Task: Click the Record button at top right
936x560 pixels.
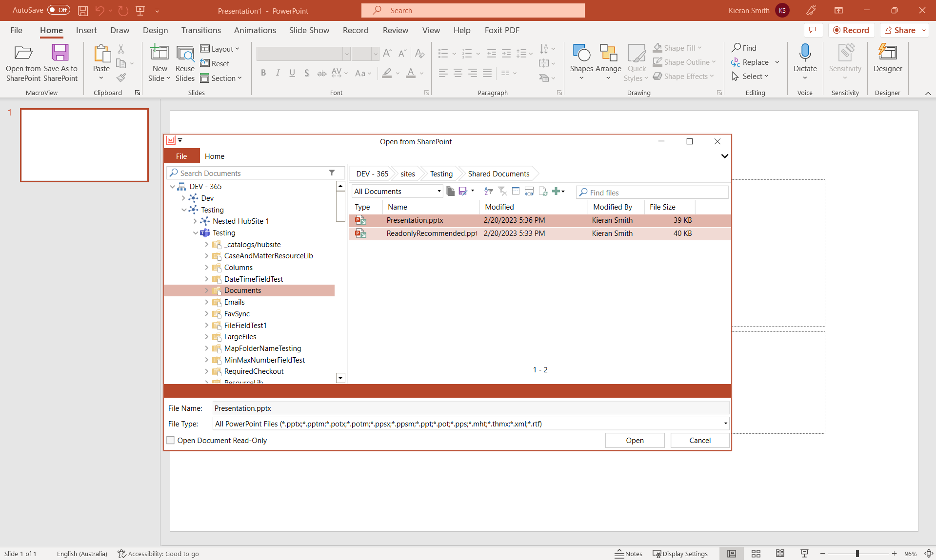Action: (851, 30)
